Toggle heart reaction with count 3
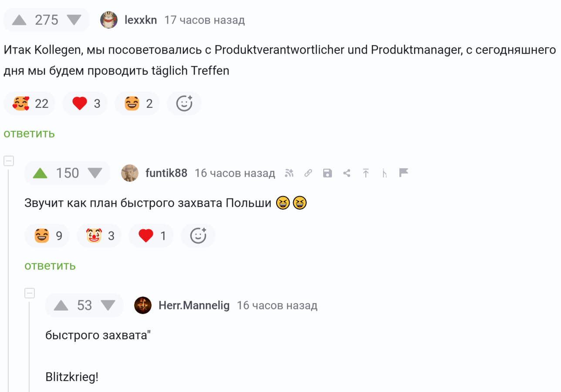 (85, 104)
